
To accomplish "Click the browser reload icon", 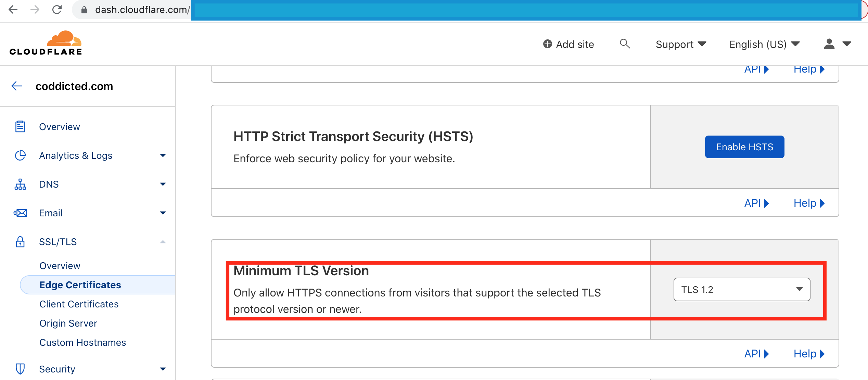I will (x=57, y=10).
